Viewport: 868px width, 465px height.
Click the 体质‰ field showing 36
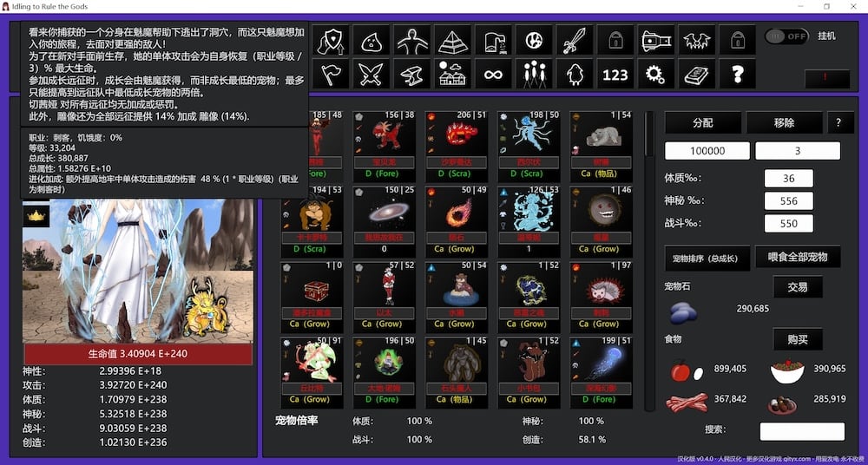[789, 178]
